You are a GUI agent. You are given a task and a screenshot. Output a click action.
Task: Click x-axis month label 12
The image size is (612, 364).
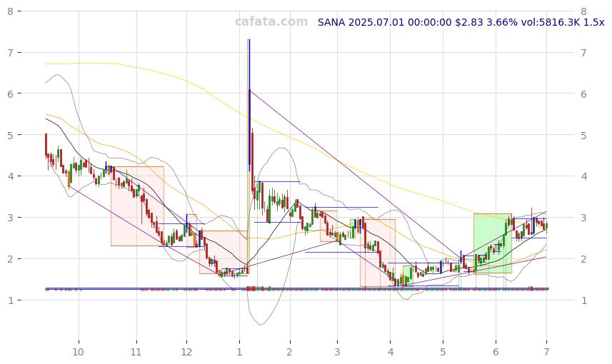point(186,352)
